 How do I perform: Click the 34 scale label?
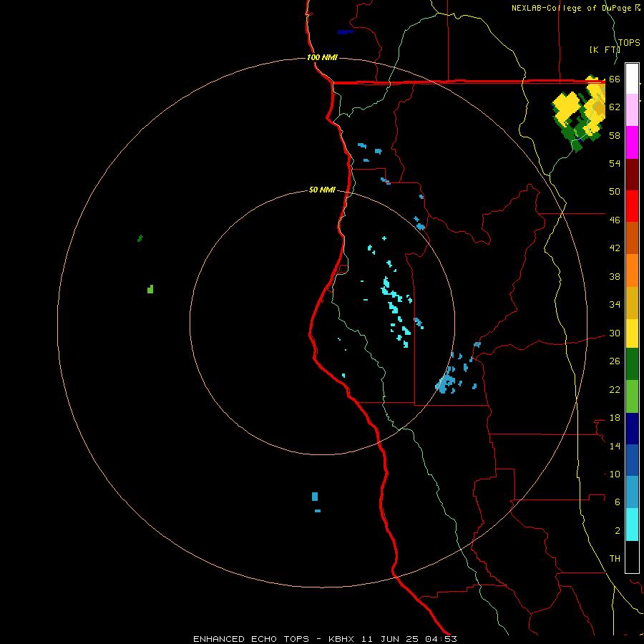(x=615, y=305)
